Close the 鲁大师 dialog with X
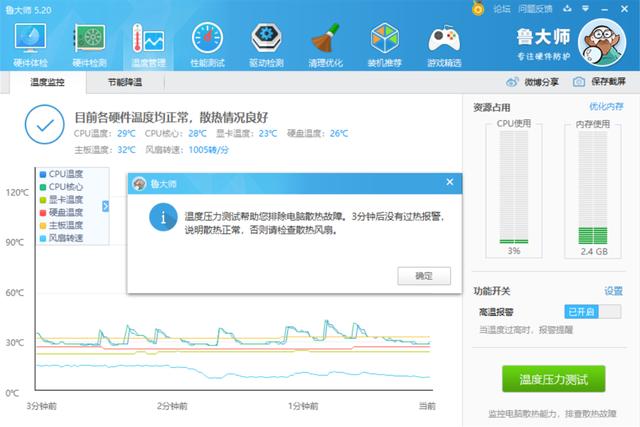This screenshot has width=640, height=427. pos(450,182)
